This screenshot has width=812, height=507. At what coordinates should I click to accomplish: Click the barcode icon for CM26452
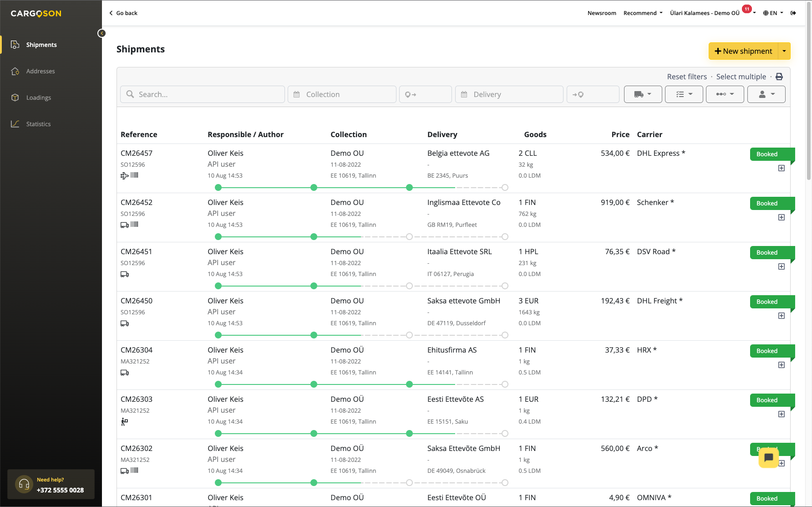coord(134,224)
